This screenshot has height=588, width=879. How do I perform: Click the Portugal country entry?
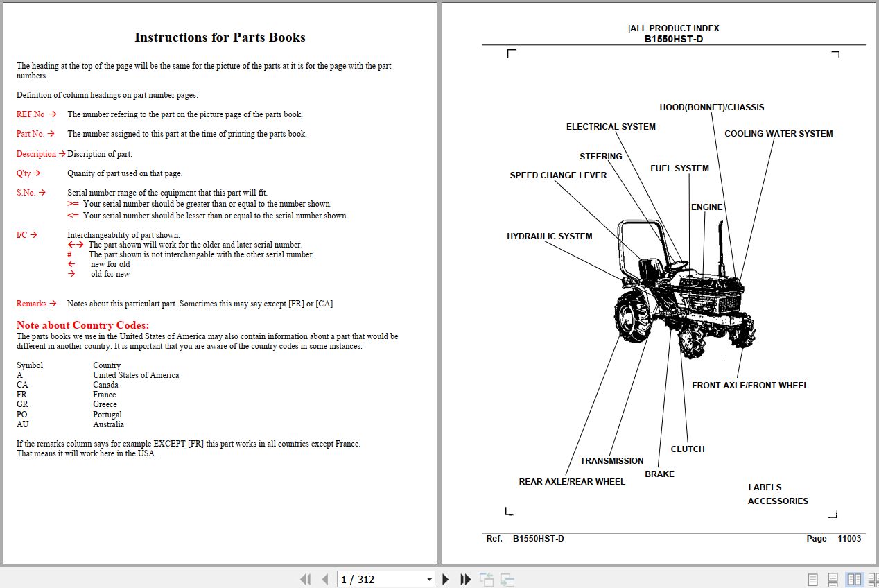[107, 415]
